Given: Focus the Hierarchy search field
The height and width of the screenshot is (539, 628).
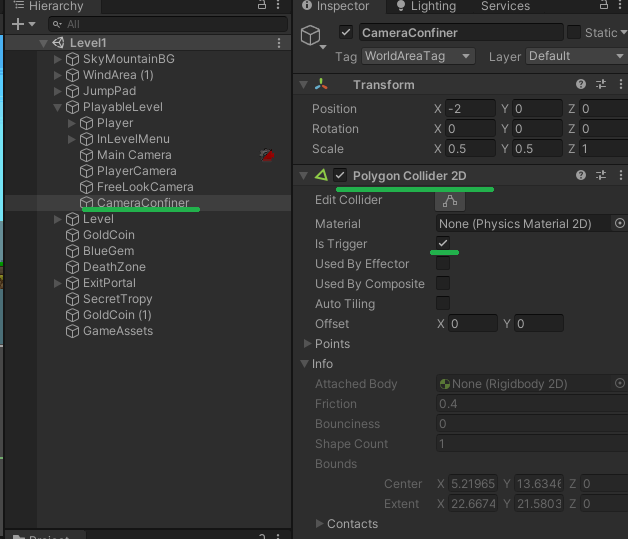Looking at the screenshot, I should (168, 24).
